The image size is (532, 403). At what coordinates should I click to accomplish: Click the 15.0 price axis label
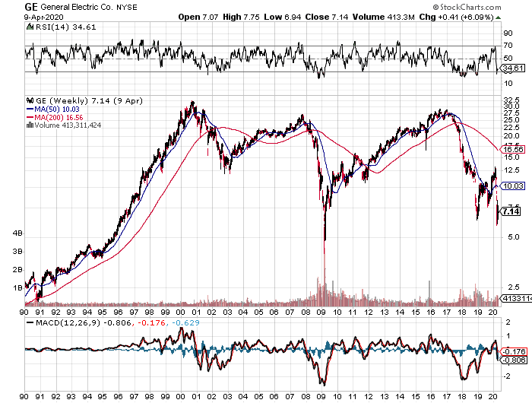512,157
